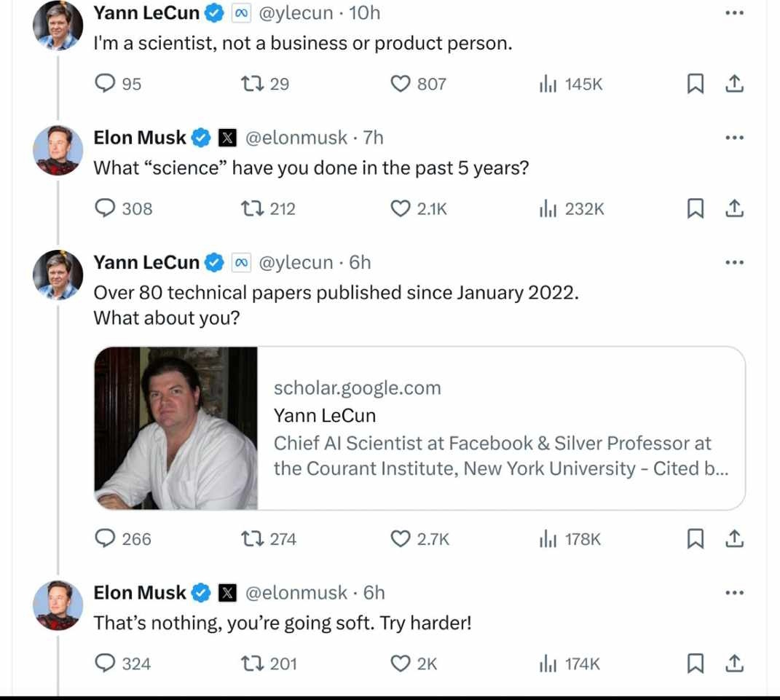Image resolution: width=780 pixels, height=700 pixels.
Task: Like Musk's "That's nothing" tweet
Action: [401, 664]
